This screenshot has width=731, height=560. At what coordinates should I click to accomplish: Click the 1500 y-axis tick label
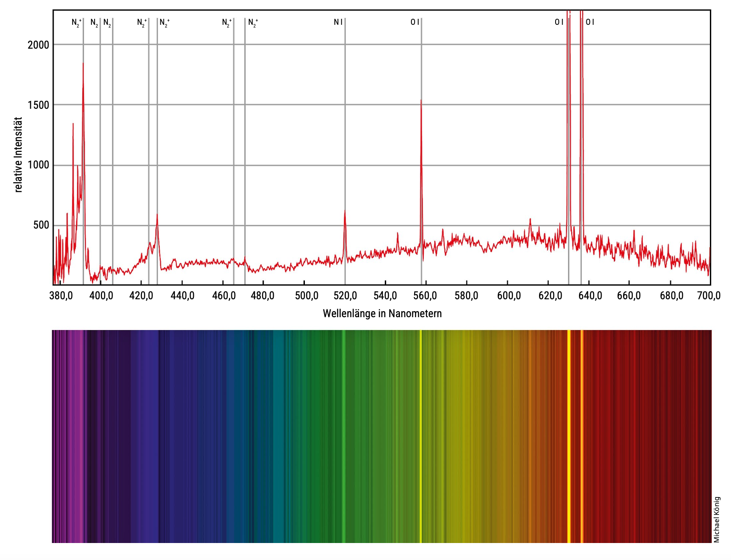pos(38,105)
